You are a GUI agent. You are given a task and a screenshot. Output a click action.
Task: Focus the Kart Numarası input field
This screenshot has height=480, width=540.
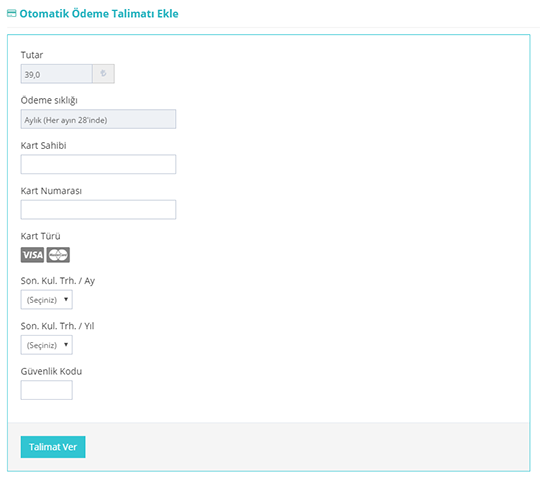pos(98,209)
